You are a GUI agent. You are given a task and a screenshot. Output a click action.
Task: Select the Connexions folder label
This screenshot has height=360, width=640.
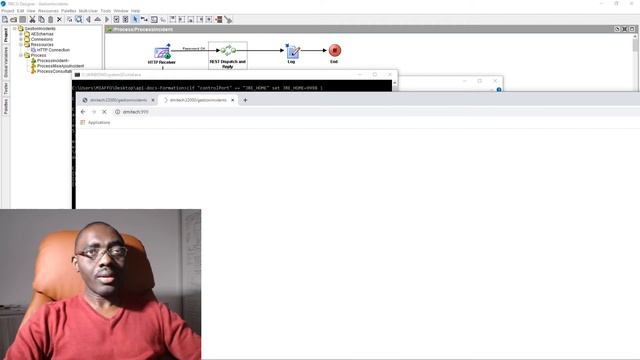[x=42, y=39]
